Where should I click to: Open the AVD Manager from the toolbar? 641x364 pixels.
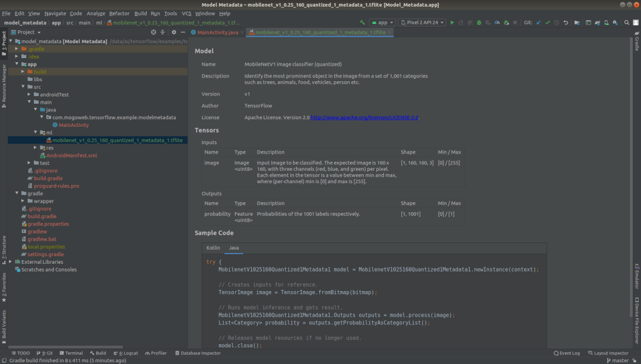[607, 23]
